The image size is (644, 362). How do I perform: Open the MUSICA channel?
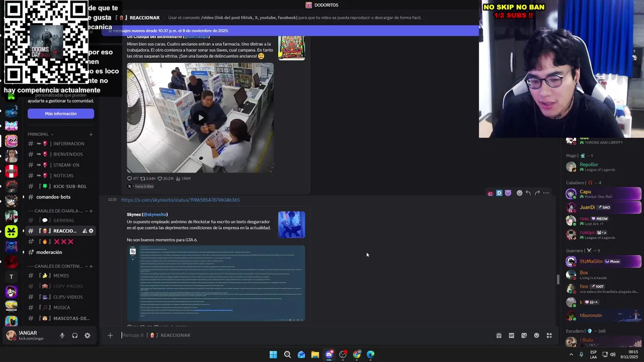pyautogui.click(x=60, y=308)
